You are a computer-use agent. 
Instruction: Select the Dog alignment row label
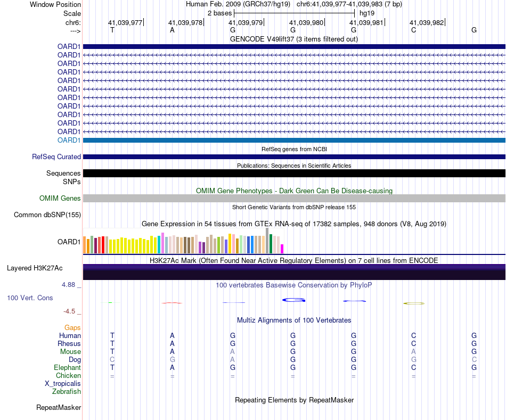(75, 360)
